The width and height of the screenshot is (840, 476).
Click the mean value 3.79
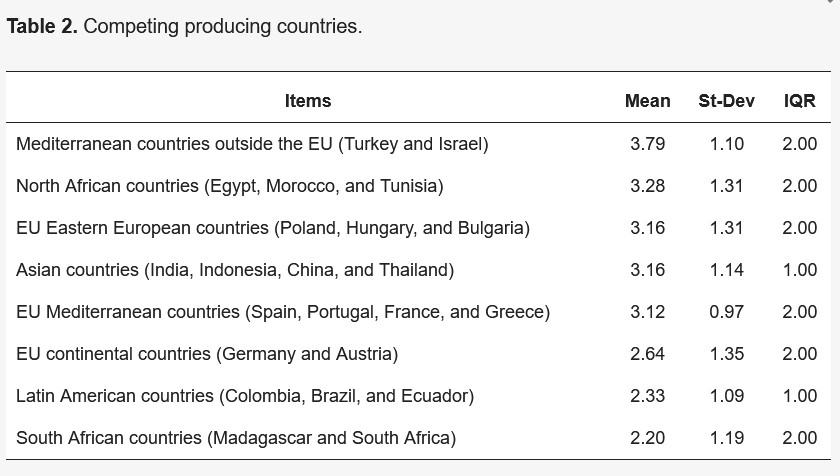[647, 144]
